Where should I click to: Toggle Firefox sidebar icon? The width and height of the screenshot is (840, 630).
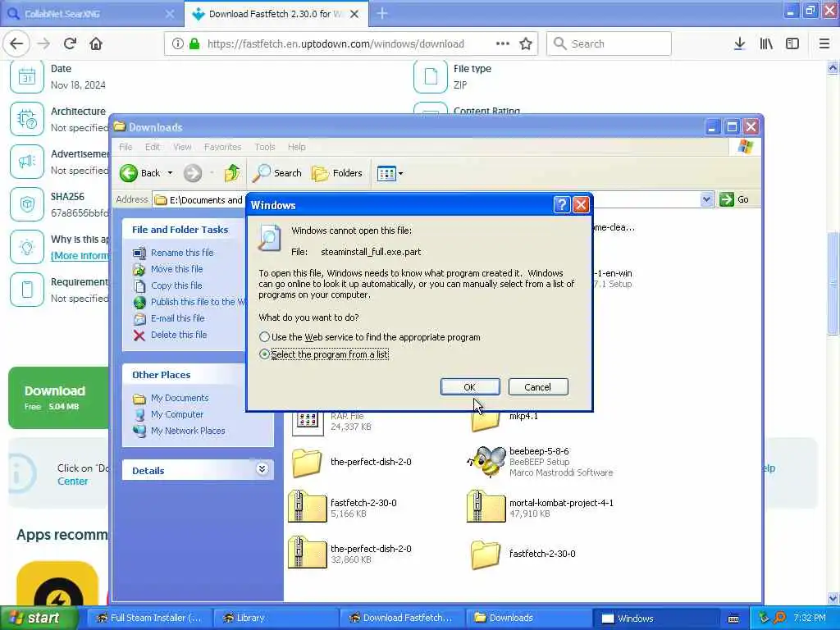coord(792,44)
